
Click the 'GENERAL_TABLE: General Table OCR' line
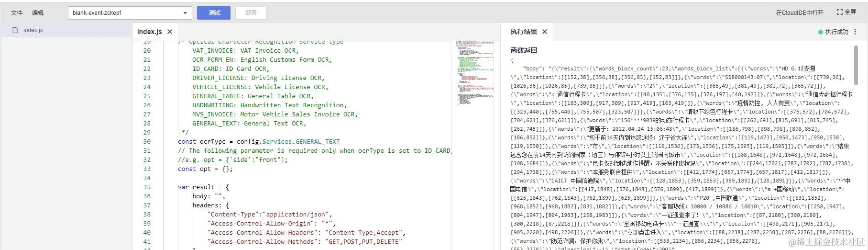point(253,96)
